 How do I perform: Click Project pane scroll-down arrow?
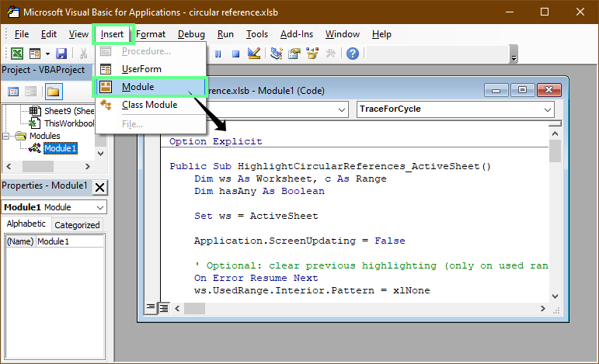(101, 154)
